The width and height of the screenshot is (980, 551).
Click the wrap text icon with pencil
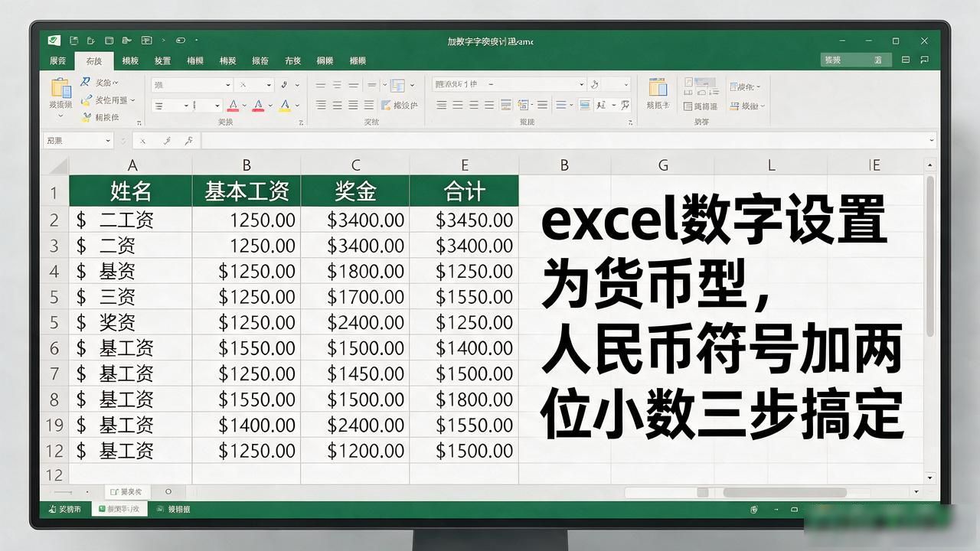[386, 106]
